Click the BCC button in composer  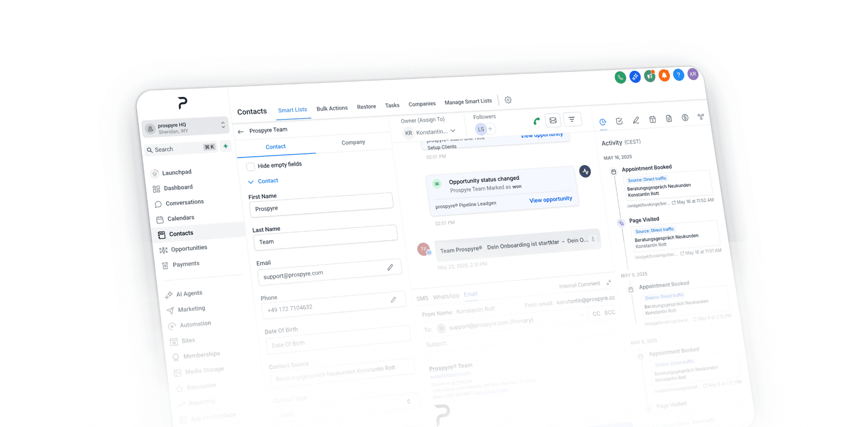[x=610, y=313]
